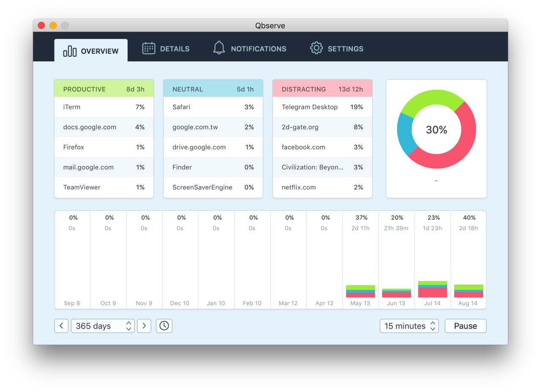
Task: Click the calendar Details icon
Action: point(149,49)
